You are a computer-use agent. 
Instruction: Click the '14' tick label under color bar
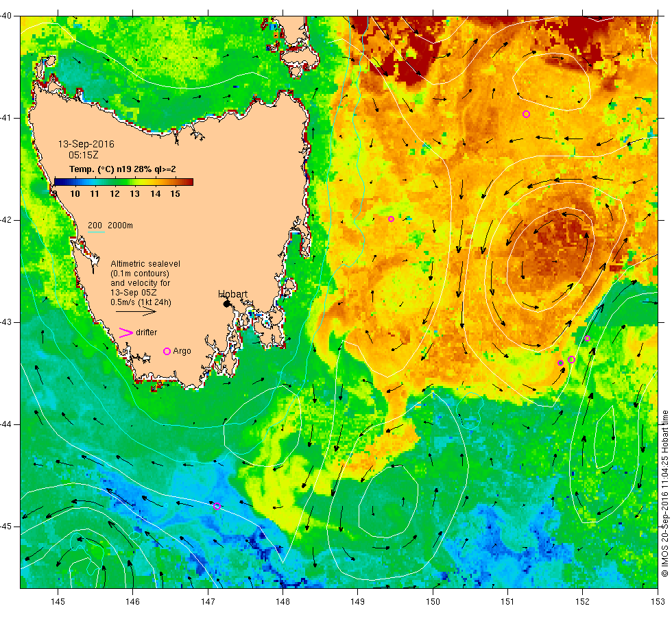[x=155, y=193]
